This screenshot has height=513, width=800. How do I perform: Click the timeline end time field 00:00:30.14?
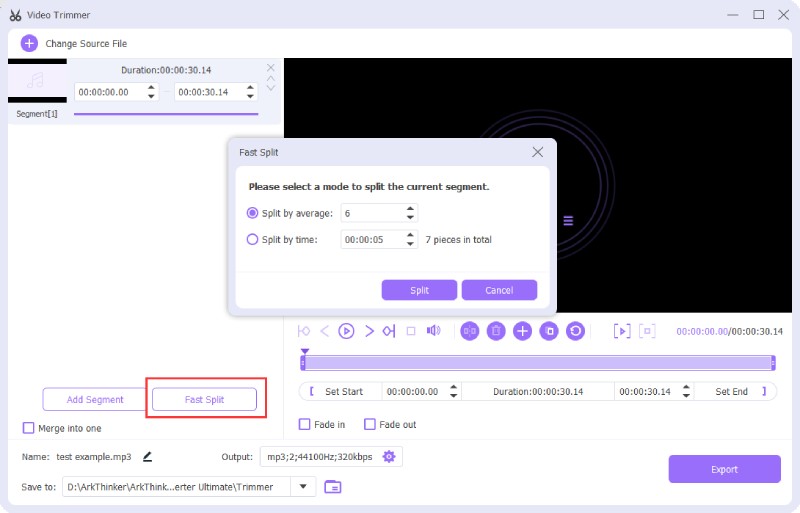point(647,392)
